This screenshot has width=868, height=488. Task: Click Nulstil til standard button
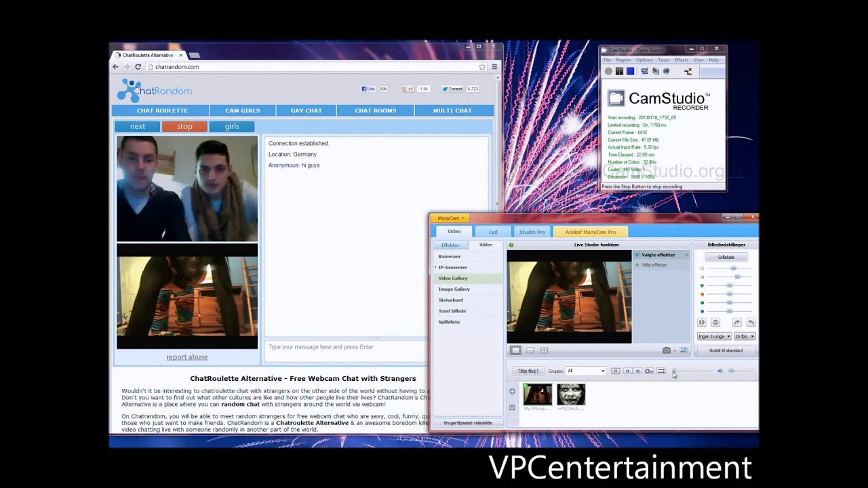[726, 350]
